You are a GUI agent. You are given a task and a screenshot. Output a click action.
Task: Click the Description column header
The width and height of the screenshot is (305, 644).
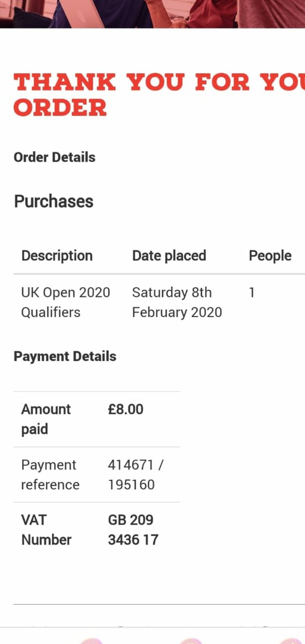click(57, 255)
